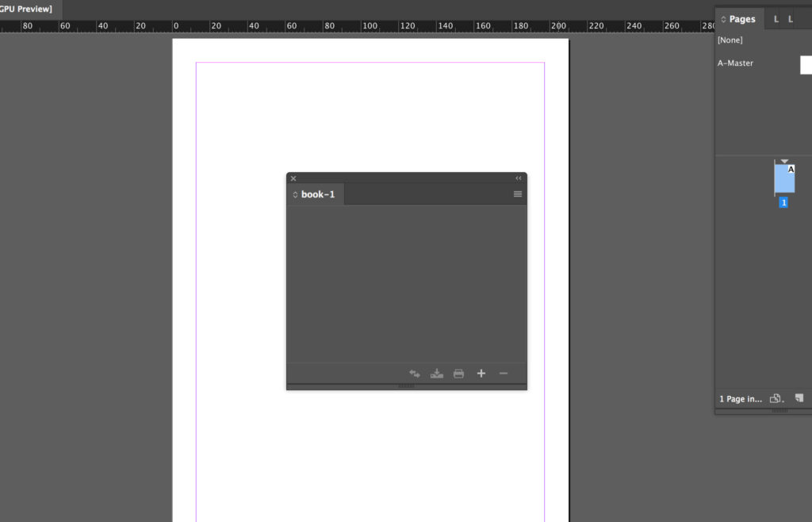The width and height of the screenshot is (812, 522).
Task: Switch to the book-1 tab
Action: coord(316,194)
